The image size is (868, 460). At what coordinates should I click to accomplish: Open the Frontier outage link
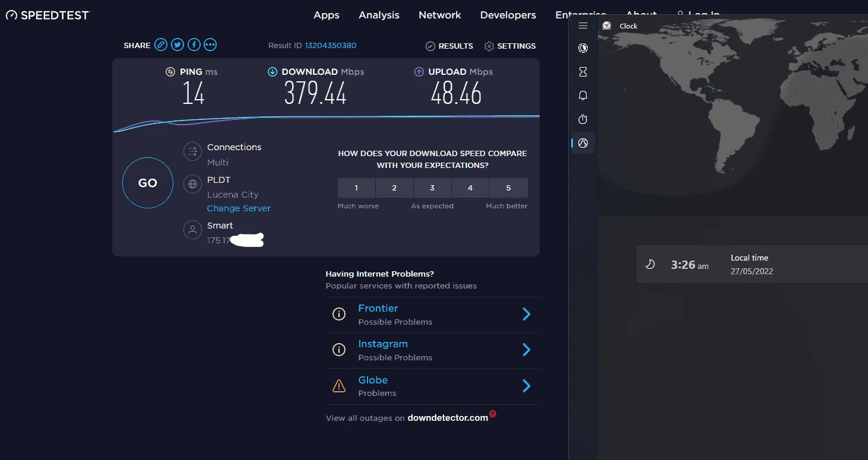click(x=378, y=309)
